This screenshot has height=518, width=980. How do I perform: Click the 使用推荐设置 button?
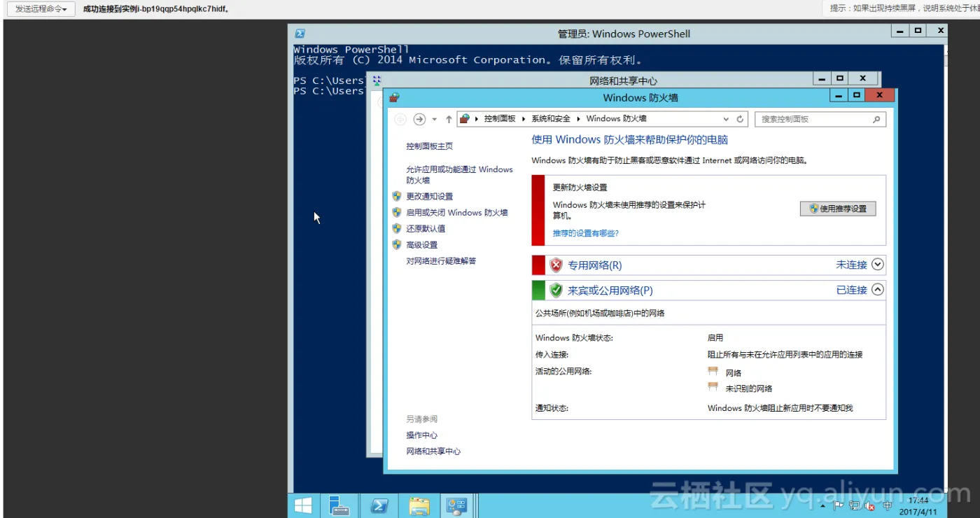coord(838,209)
